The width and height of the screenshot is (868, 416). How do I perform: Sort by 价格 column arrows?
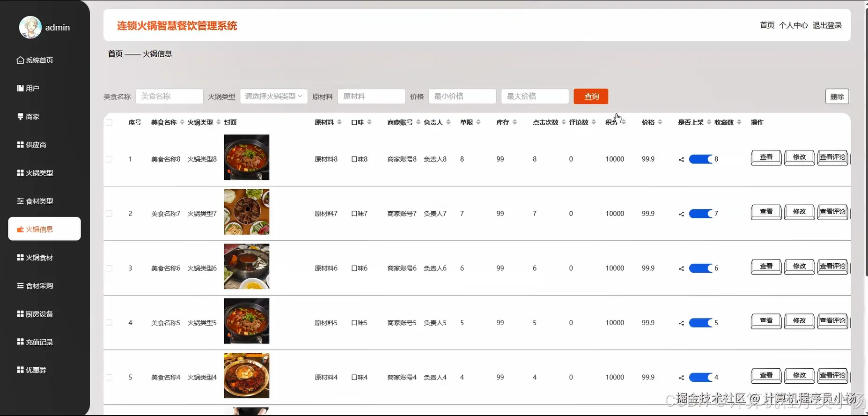[x=660, y=122]
